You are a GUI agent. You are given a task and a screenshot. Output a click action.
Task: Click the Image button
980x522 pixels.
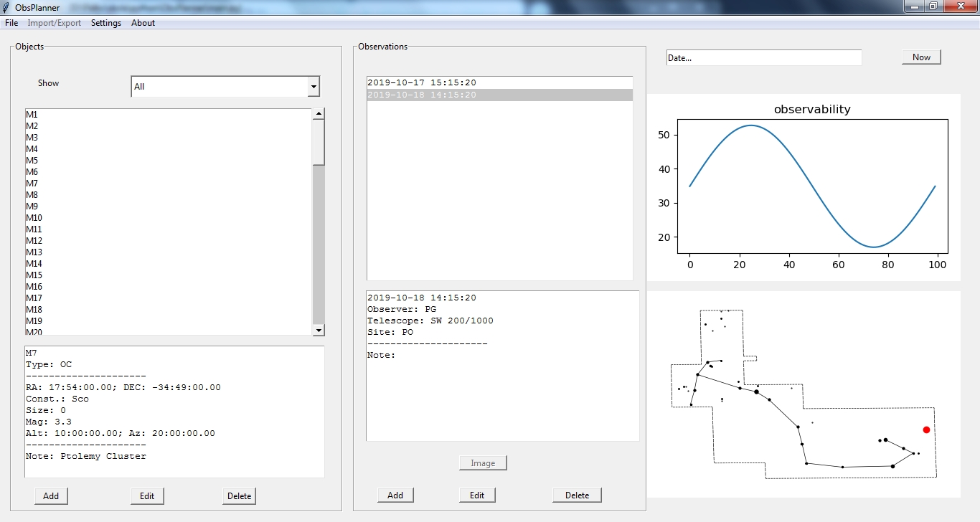pos(483,463)
